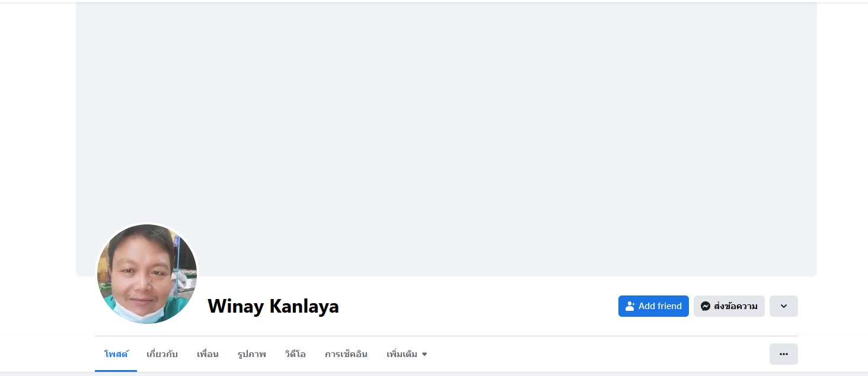Click the person-plus icon in Add friend

[630, 306]
